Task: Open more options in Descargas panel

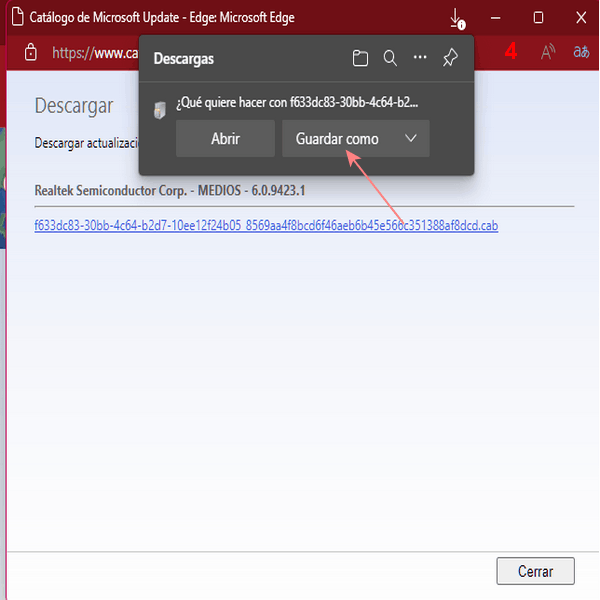Action: [420, 57]
